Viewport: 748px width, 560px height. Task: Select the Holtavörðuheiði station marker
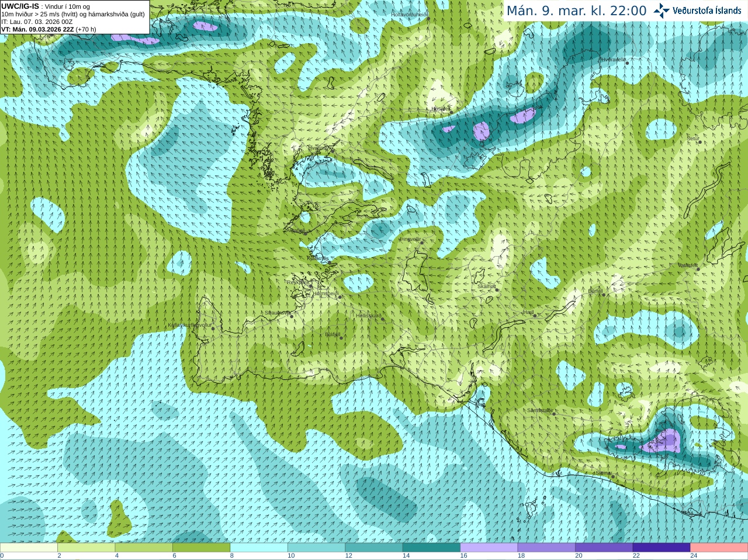coord(428,19)
